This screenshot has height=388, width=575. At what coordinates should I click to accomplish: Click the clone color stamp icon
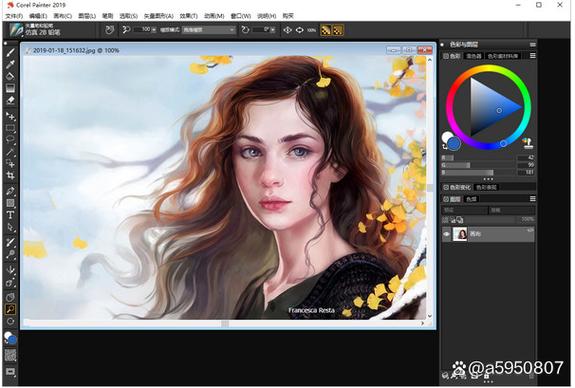(528, 143)
